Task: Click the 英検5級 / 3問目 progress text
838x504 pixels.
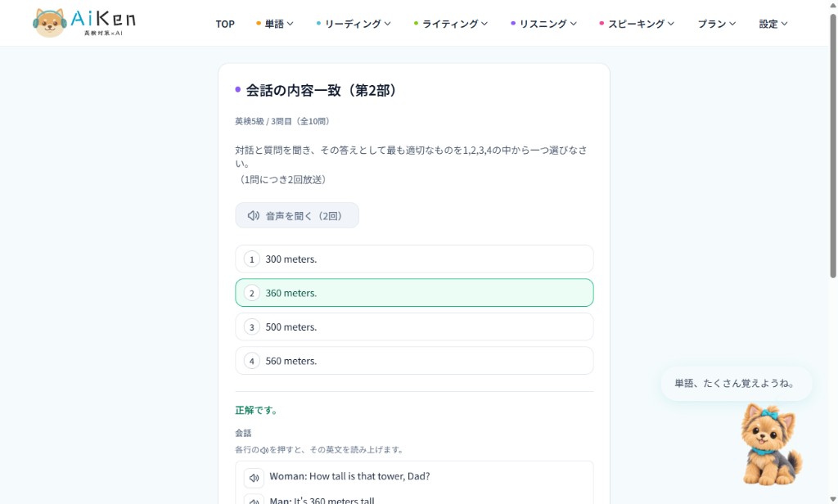Action: tap(282, 121)
